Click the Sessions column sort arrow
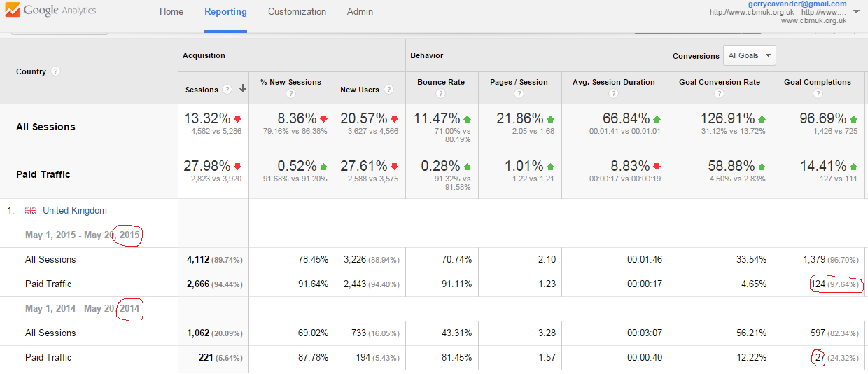The height and width of the screenshot is (374, 868). pyautogui.click(x=242, y=89)
